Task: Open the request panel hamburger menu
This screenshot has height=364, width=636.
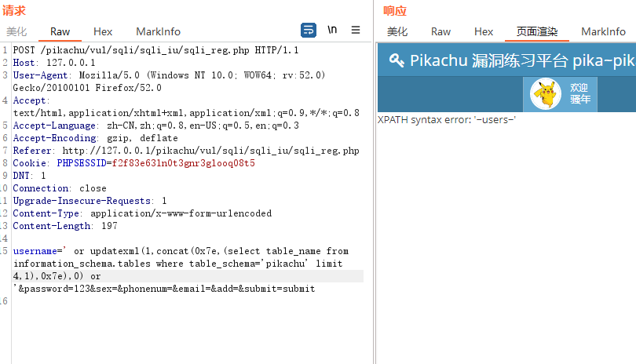Action: click(x=356, y=30)
